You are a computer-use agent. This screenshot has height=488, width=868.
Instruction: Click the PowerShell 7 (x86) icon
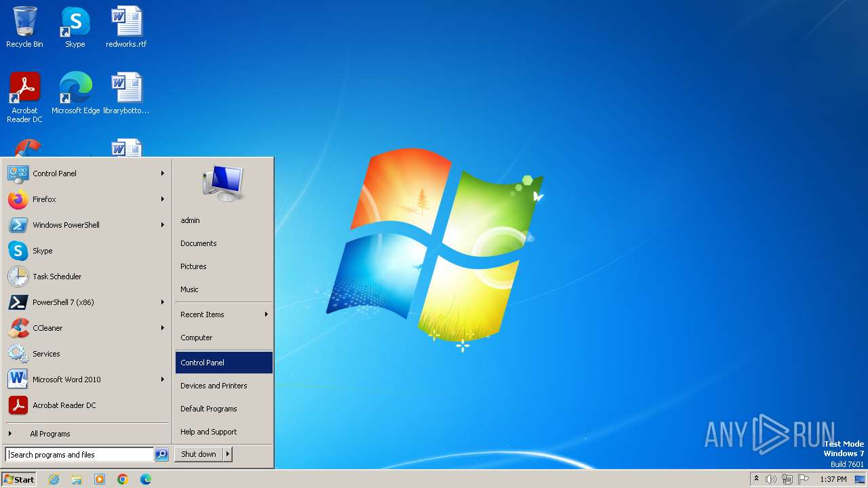coord(18,302)
